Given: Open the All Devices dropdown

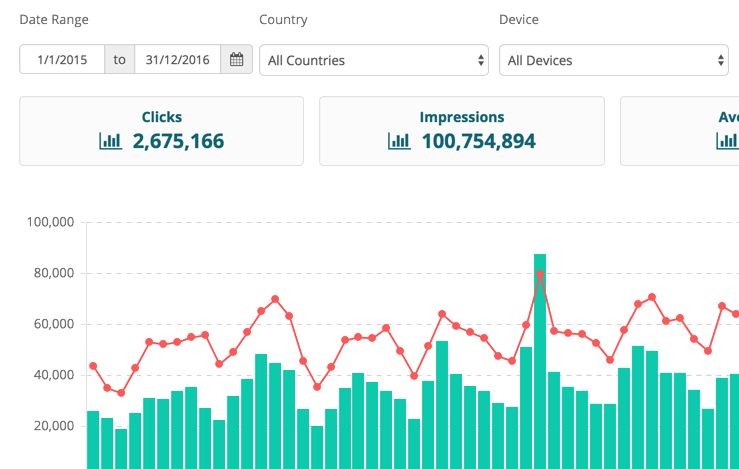Looking at the screenshot, I should pyautogui.click(x=613, y=60).
